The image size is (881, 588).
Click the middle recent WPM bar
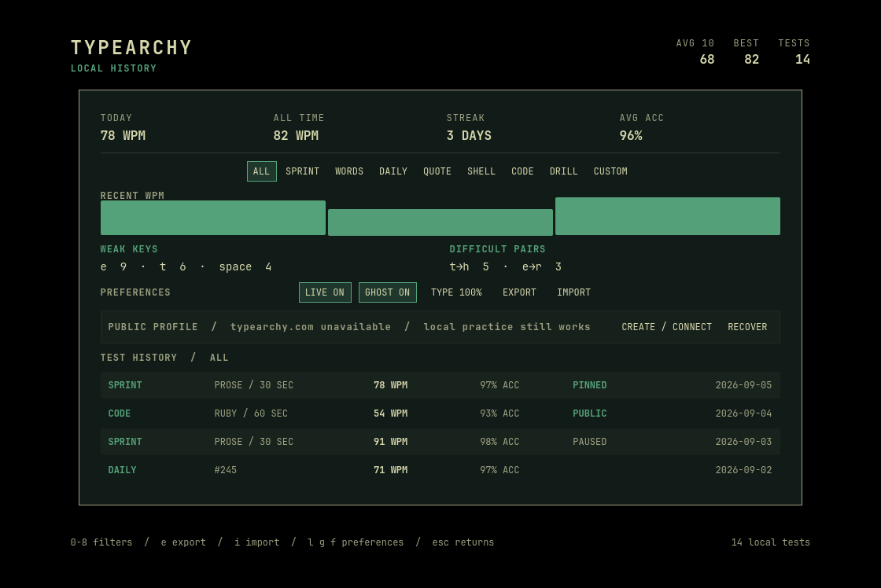pos(440,222)
